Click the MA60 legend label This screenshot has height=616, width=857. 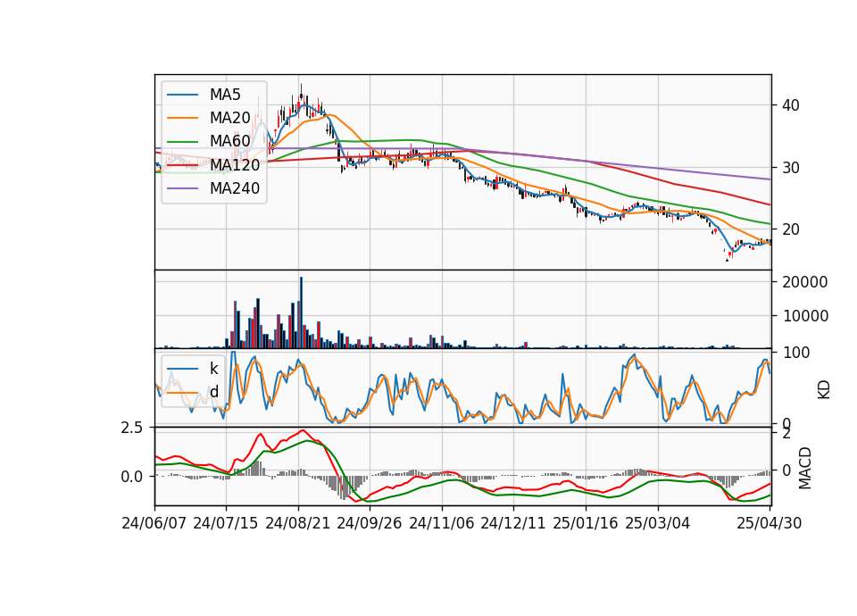(x=229, y=141)
